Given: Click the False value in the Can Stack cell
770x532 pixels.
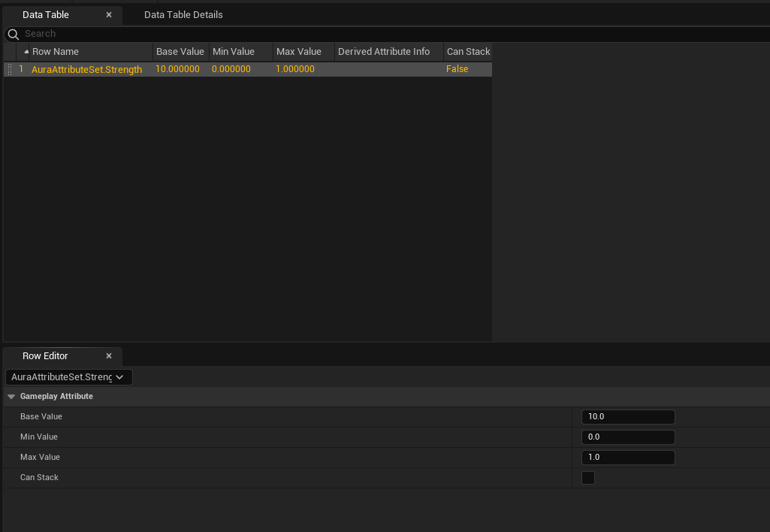Looking at the screenshot, I should coord(457,68).
